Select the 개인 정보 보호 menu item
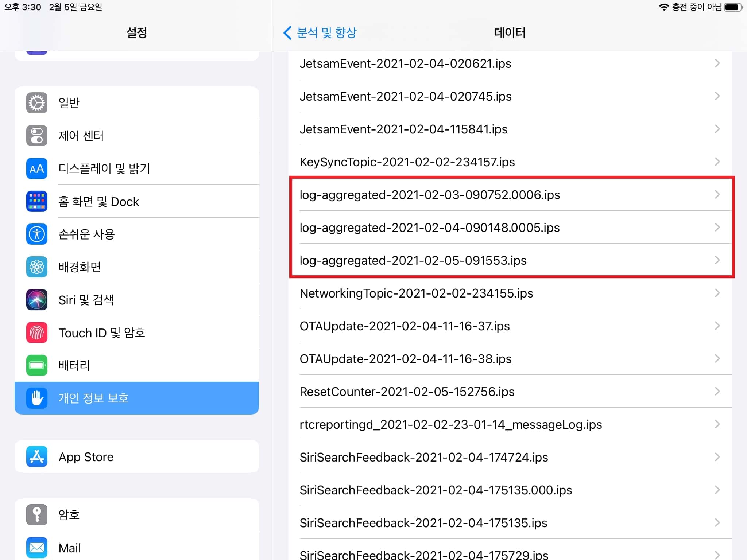Viewport: 747px width, 560px height. (137, 398)
